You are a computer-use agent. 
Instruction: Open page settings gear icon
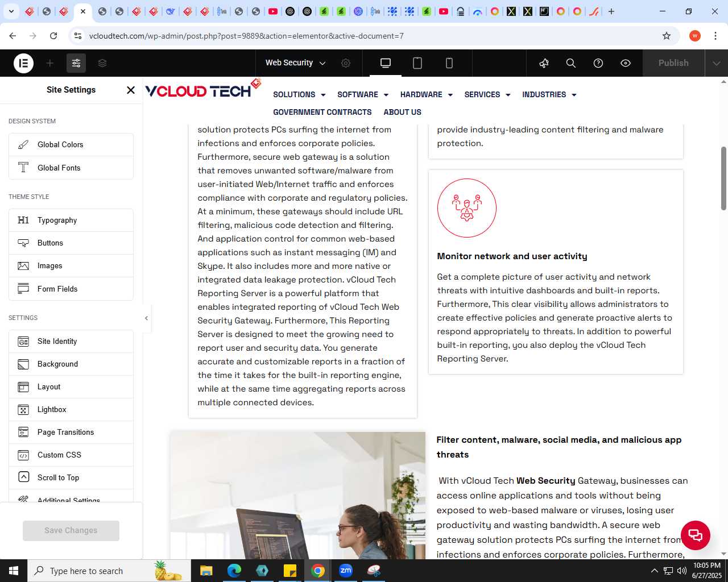click(x=346, y=63)
